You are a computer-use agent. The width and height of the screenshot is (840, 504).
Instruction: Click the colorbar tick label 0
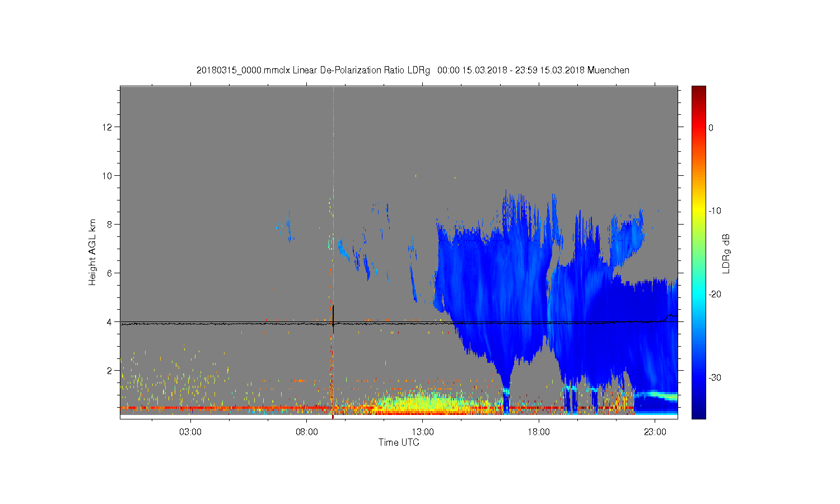(711, 128)
